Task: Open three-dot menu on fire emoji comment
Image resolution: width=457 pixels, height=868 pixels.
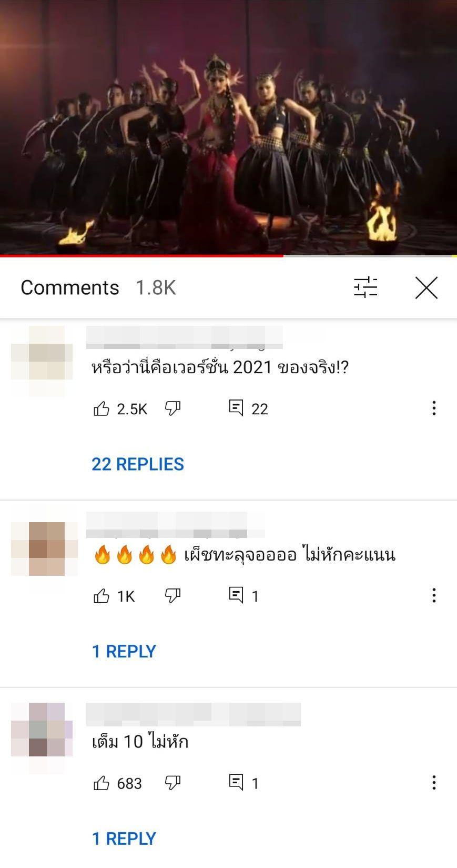Action: pos(434,595)
